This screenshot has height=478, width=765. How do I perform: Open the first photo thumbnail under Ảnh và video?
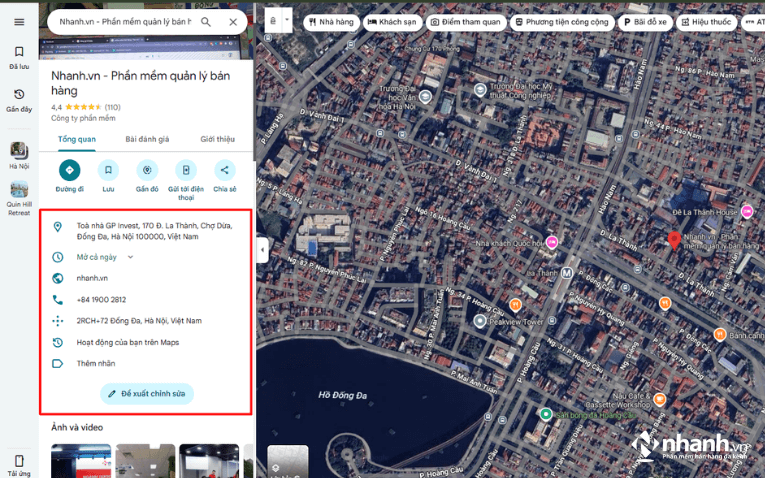coord(81,461)
